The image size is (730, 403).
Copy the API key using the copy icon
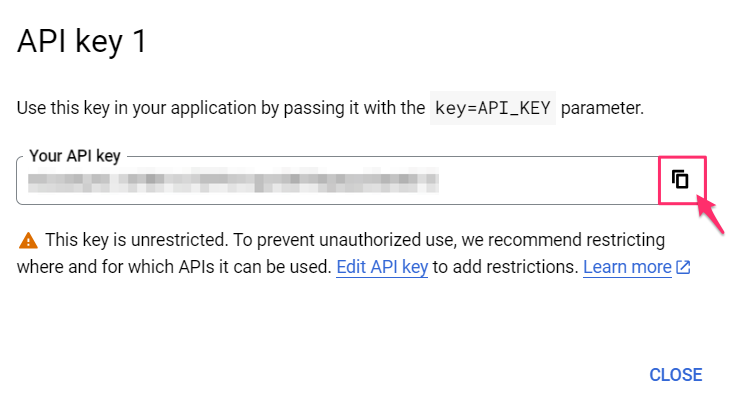tap(681, 180)
